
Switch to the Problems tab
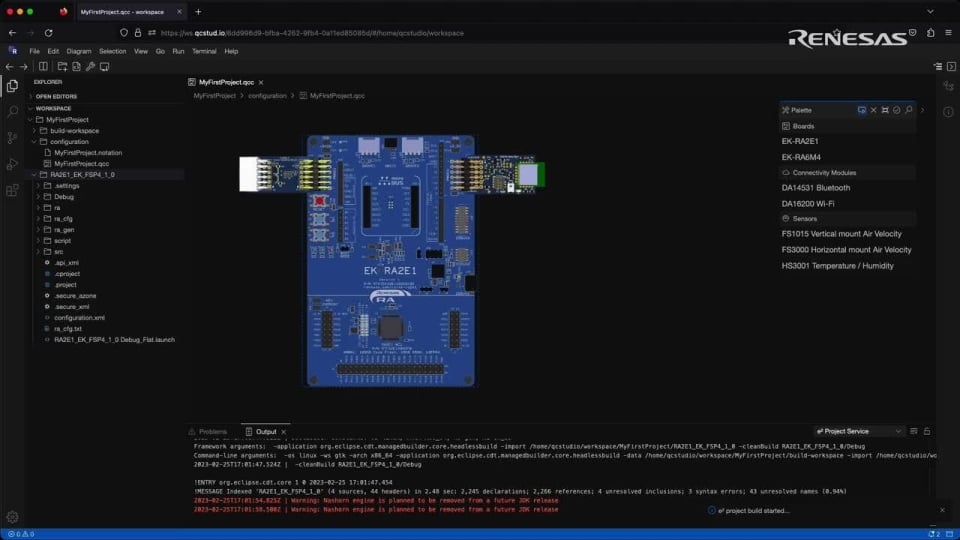pos(208,432)
